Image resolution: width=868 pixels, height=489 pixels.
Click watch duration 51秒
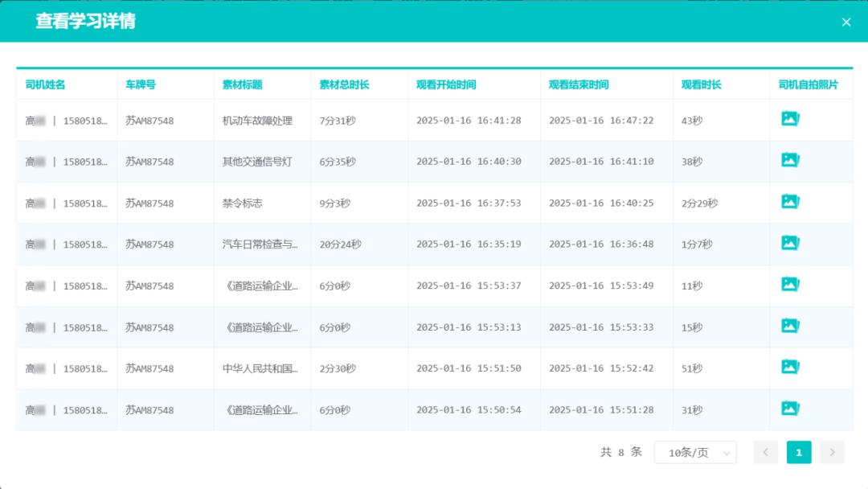(x=692, y=368)
